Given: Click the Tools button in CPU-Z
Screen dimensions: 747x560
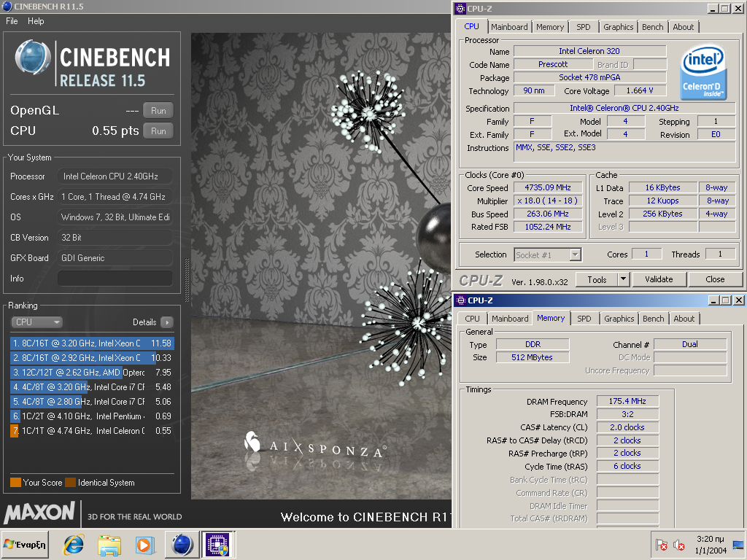Looking at the screenshot, I should [597, 279].
